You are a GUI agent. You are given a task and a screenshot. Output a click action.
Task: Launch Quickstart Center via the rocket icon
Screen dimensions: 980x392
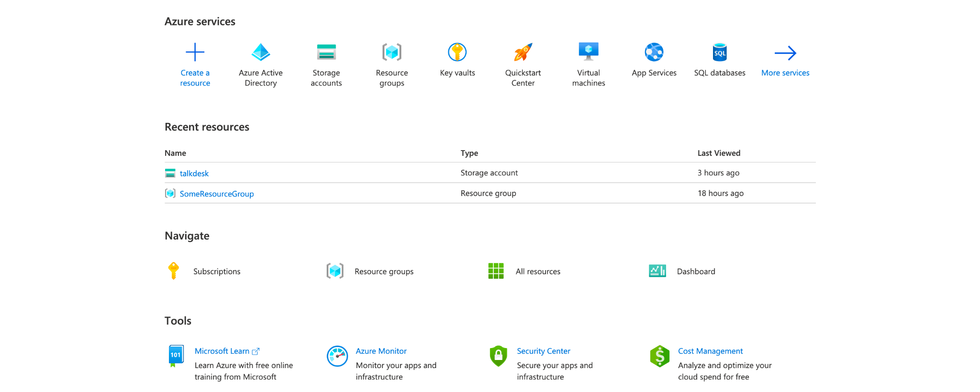point(523,52)
